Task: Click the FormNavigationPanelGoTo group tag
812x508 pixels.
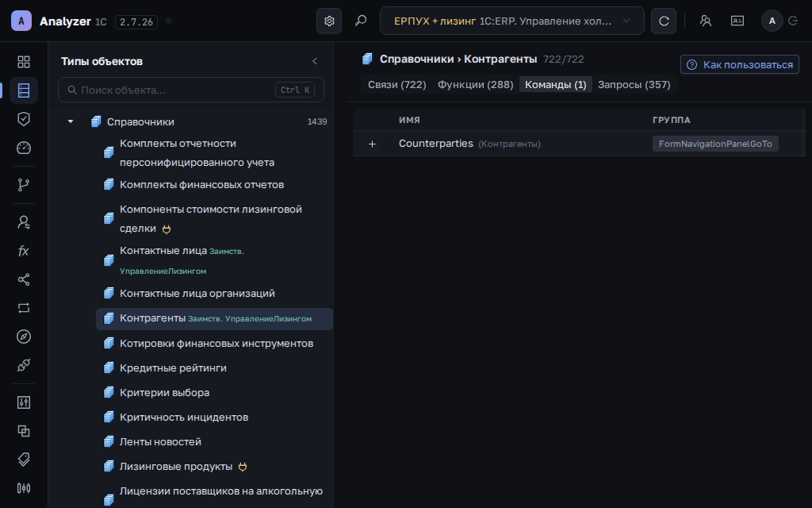Action: 715,144
